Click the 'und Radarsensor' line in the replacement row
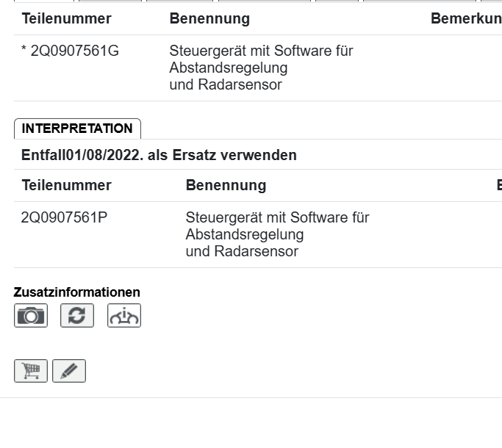Viewport: 502px width, 448px height. [242, 251]
